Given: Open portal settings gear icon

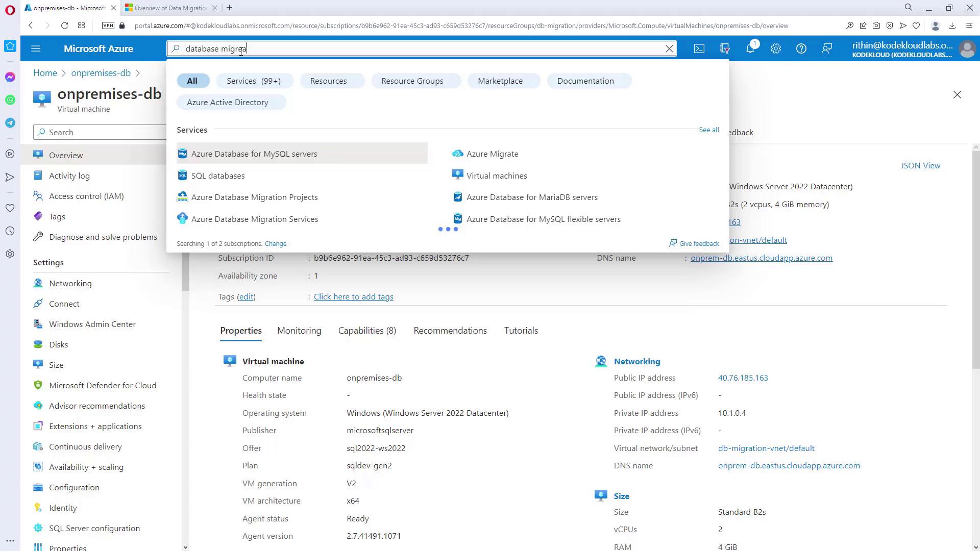Looking at the screenshot, I should click(775, 48).
